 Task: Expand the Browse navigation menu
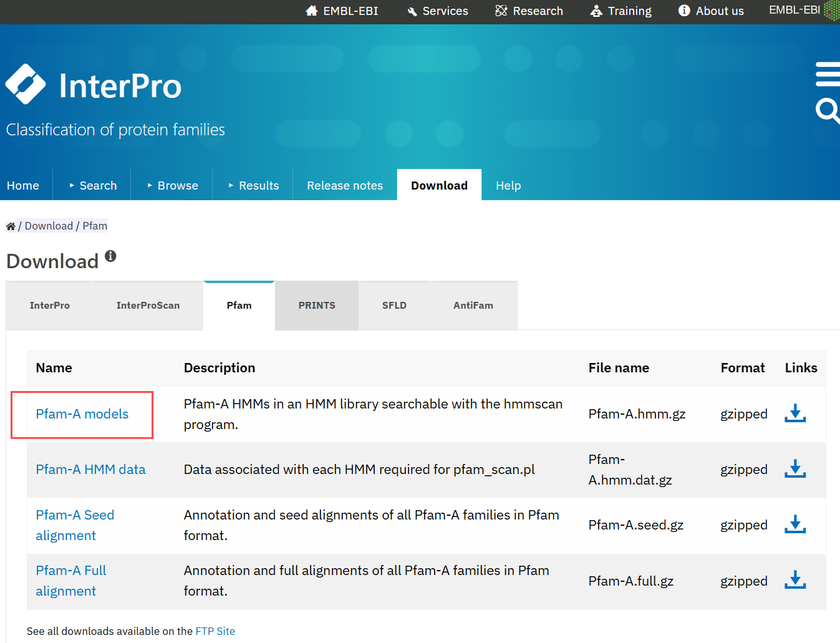[x=172, y=185]
